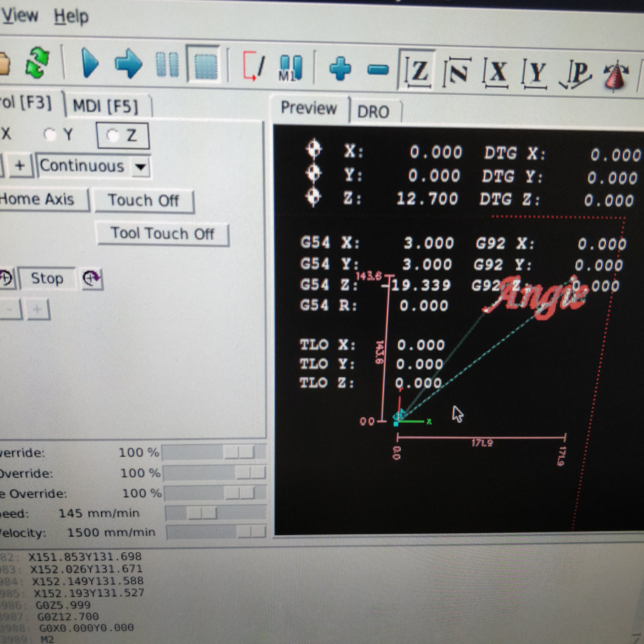Screen dimensions: 644x644
Task: Select the Z axis radio button
Action: (x=112, y=136)
